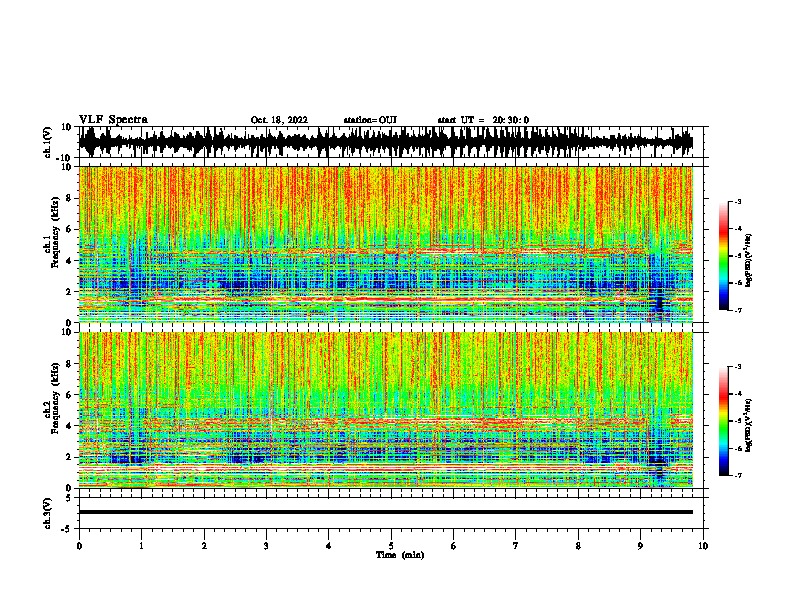The height and width of the screenshot is (612, 792).
Task: Click the ch.2 "Frequency (kHz)" axis label
Action: pyautogui.click(x=55, y=398)
